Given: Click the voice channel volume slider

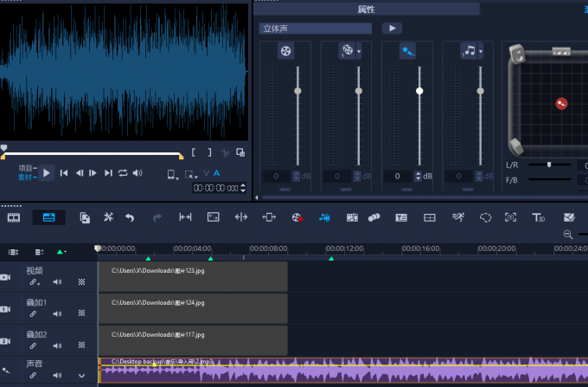Looking at the screenshot, I should pos(419,91).
